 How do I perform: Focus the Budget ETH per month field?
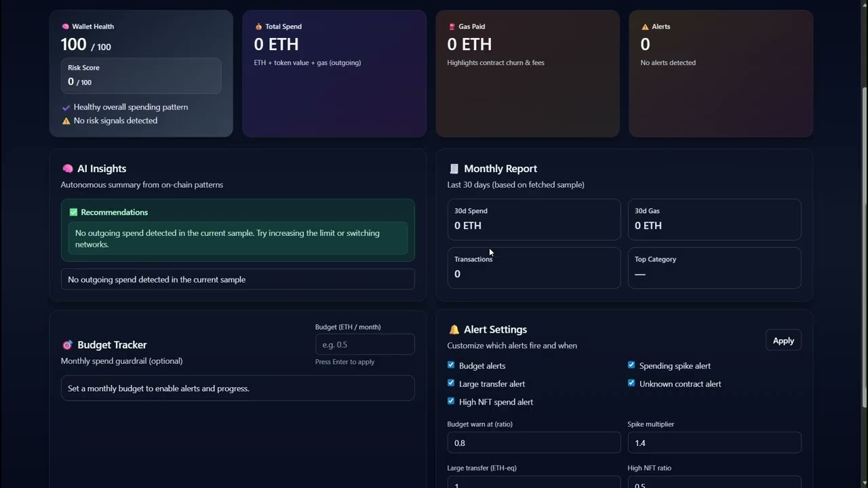pos(365,344)
